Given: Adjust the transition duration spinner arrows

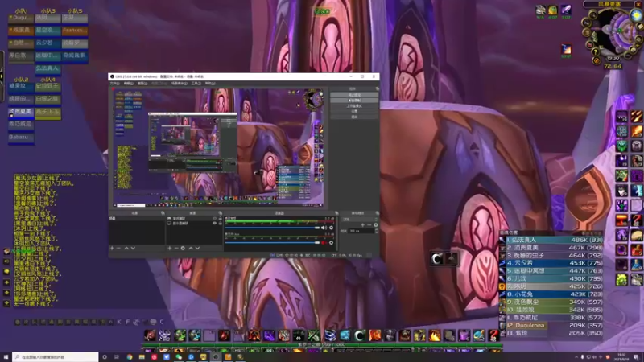Looking at the screenshot, I should [x=376, y=231].
